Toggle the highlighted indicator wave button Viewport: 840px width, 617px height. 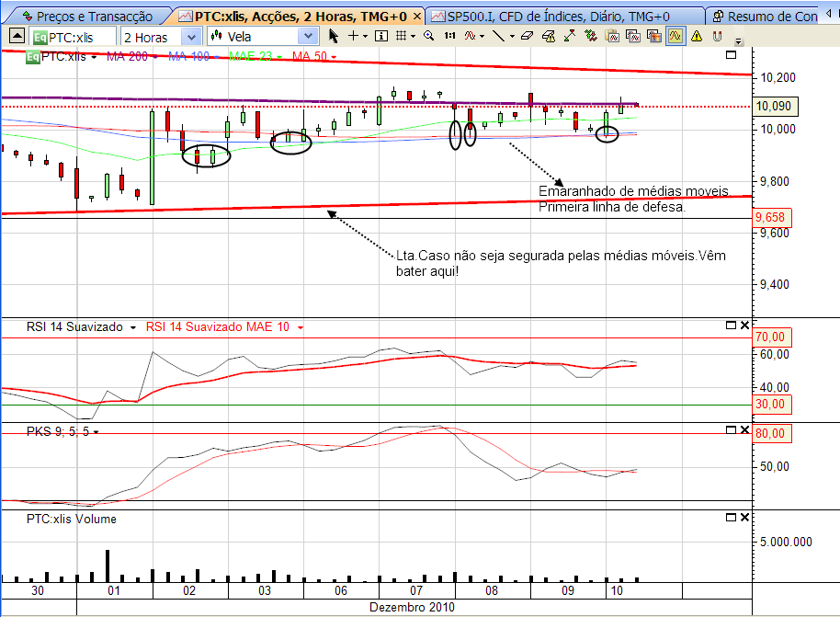point(675,36)
